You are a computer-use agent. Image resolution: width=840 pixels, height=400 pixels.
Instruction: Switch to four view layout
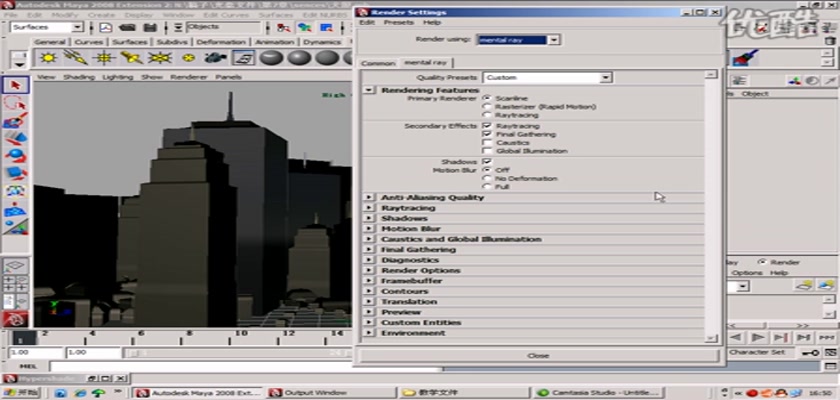click(x=16, y=284)
